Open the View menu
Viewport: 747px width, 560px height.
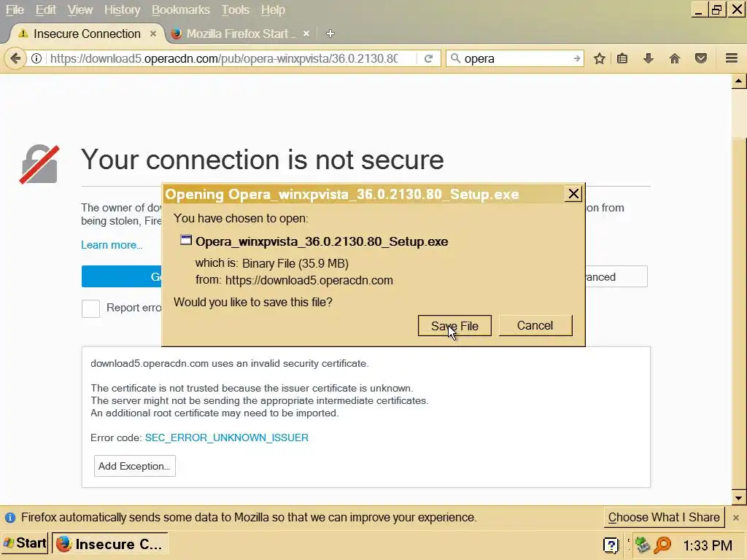[80, 10]
